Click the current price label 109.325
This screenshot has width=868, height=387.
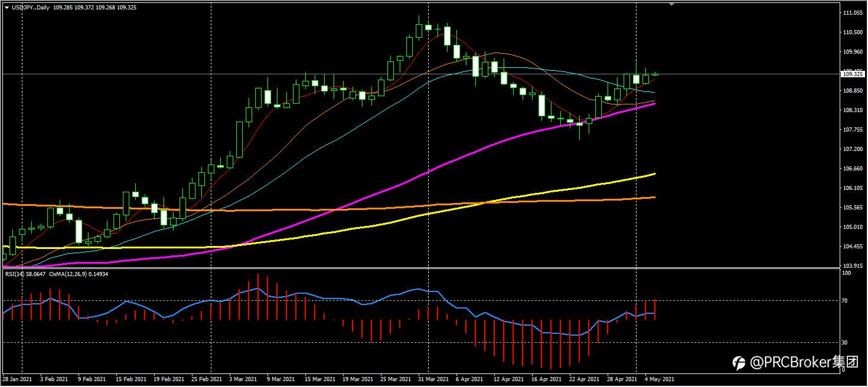coord(852,74)
